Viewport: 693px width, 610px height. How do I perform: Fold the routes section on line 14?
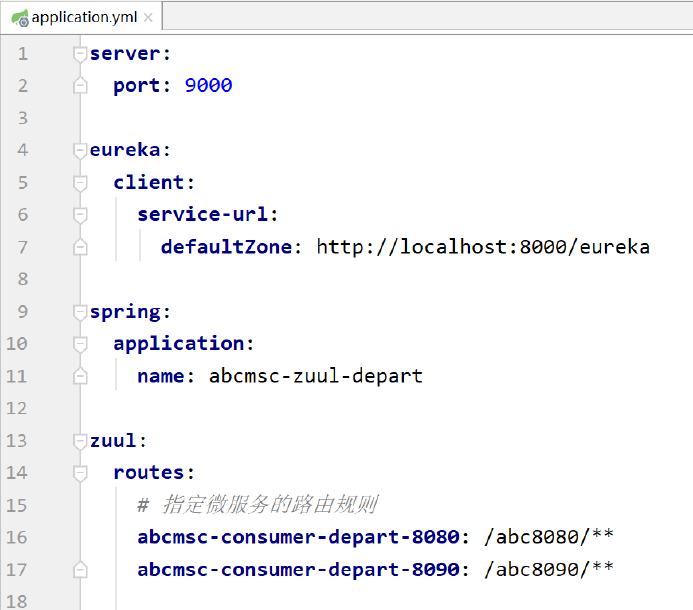click(80, 473)
